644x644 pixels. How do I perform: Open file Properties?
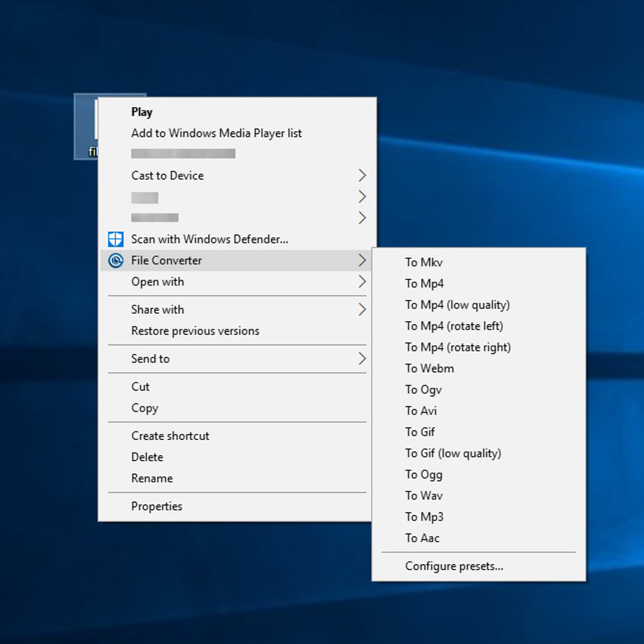[157, 506]
